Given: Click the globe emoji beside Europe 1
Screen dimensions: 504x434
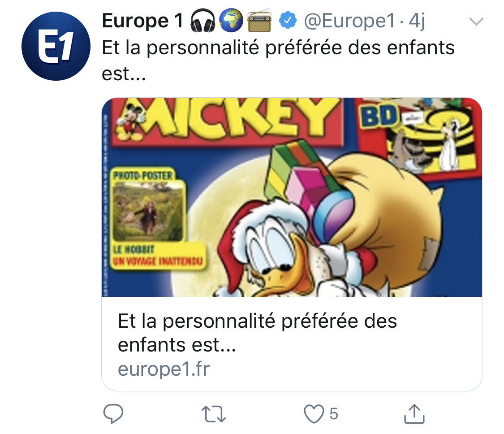Looking at the screenshot, I should (231, 20).
